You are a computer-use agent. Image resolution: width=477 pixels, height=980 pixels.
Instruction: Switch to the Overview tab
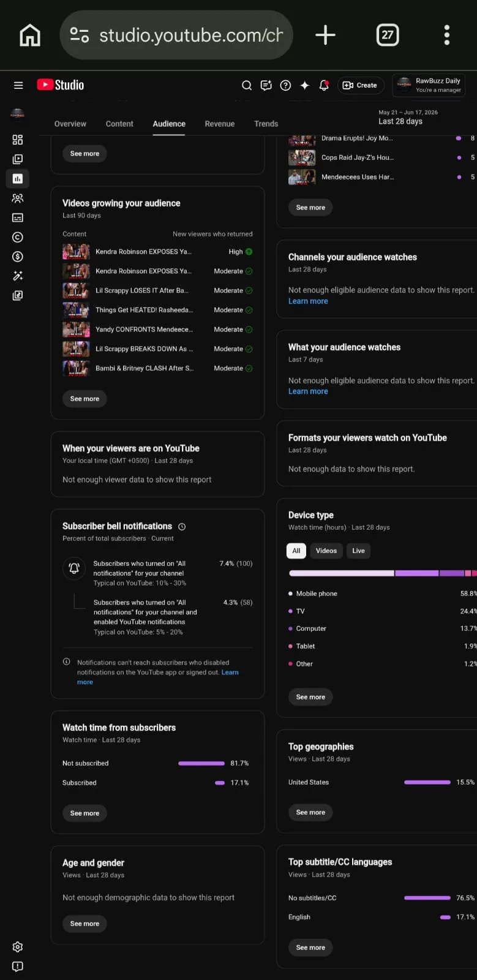[70, 124]
